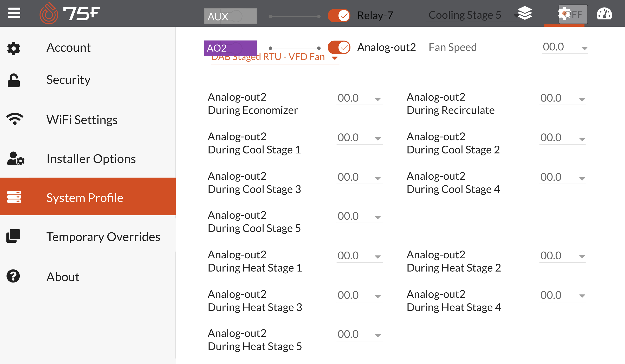
Task: Click the layers stack icon
Action: tap(525, 13)
